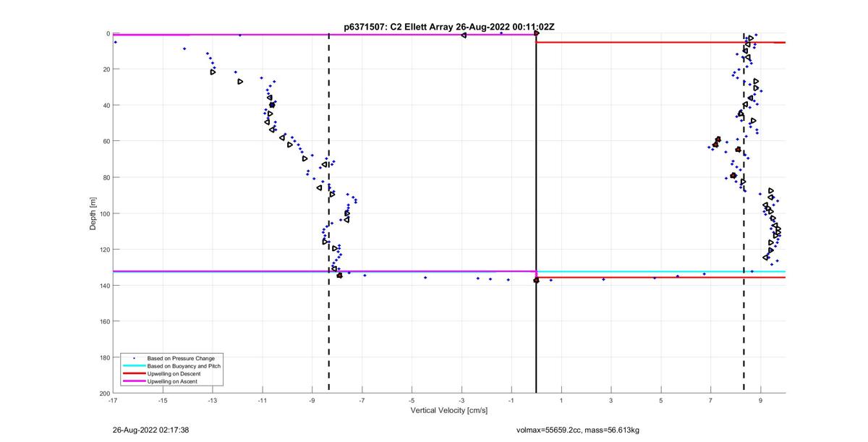Click x-axis tick label '-9'
This screenshot has height=442, width=868.
[312, 400]
